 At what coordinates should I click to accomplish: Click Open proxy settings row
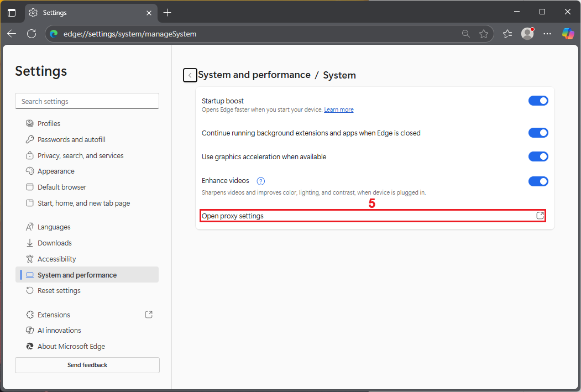373,216
